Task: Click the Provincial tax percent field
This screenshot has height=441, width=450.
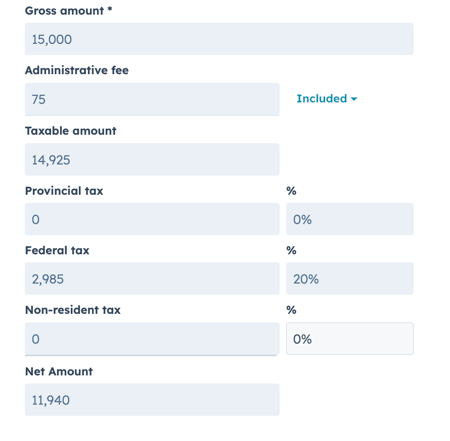Action: tap(350, 219)
